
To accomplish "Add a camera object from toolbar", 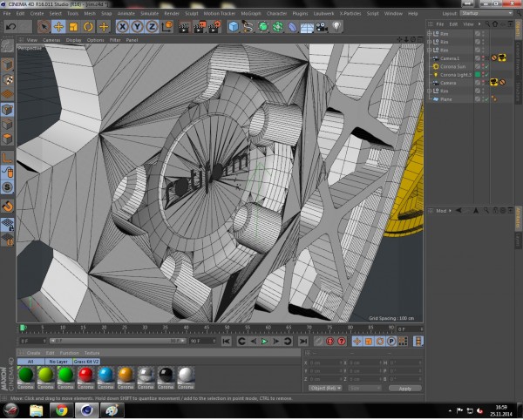I will 322,27.
